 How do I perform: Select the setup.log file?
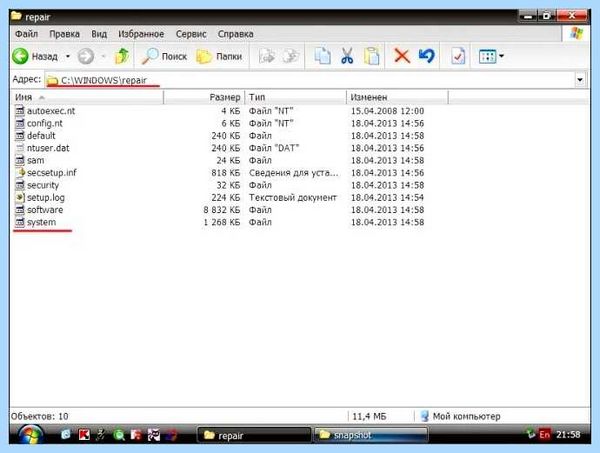46,197
